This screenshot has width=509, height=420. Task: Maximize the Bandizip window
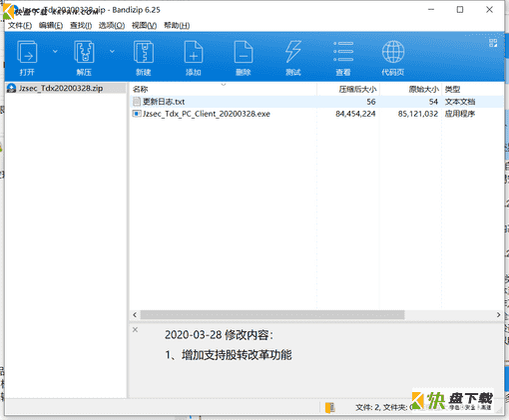[460, 10]
